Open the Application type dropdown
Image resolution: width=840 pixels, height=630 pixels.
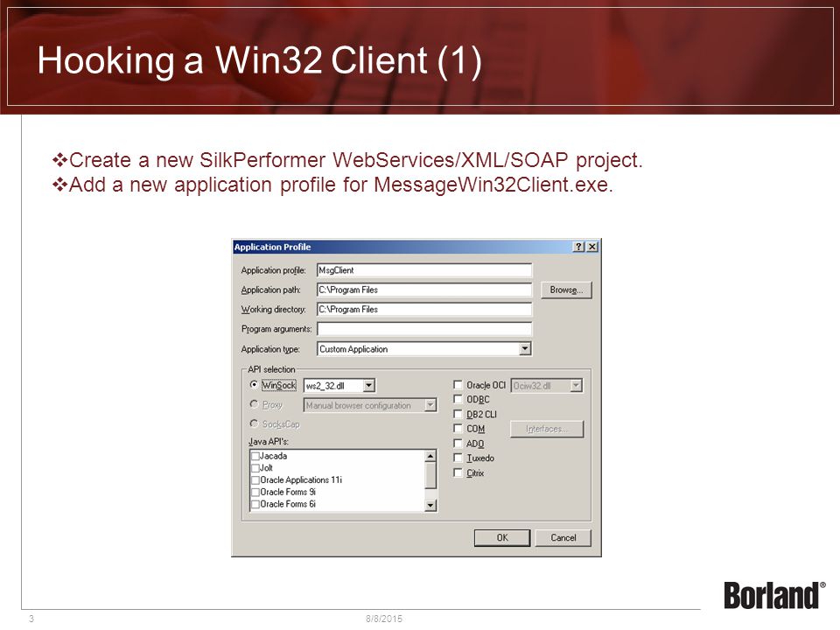pyautogui.click(x=525, y=349)
